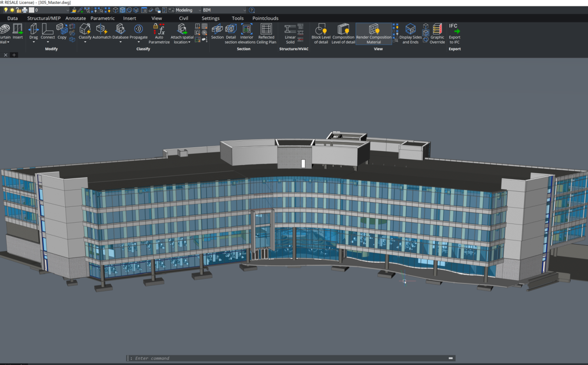Click the paintbrush match properties icon
This screenshot has height=365, width=588.
(x=74, y=10)
